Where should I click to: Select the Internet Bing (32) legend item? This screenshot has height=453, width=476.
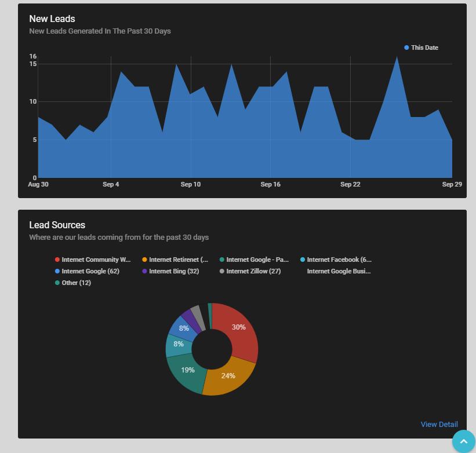click(170, 271)
